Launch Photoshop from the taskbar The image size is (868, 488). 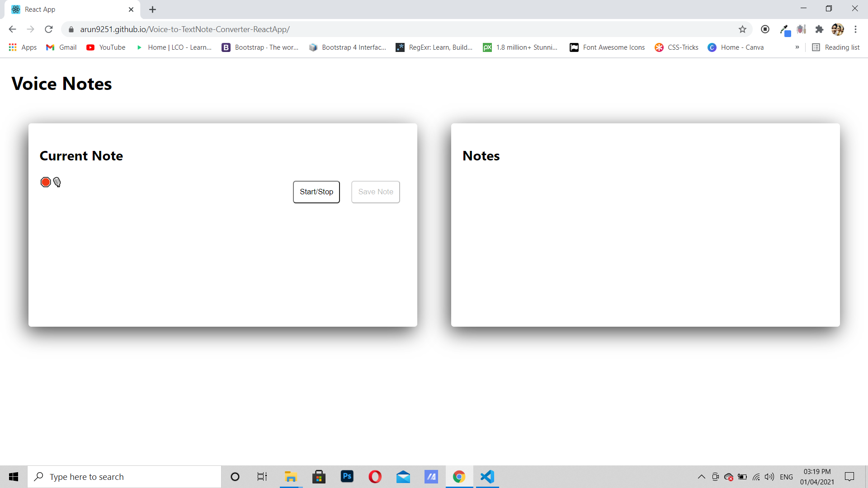click(x=347, y=477)
